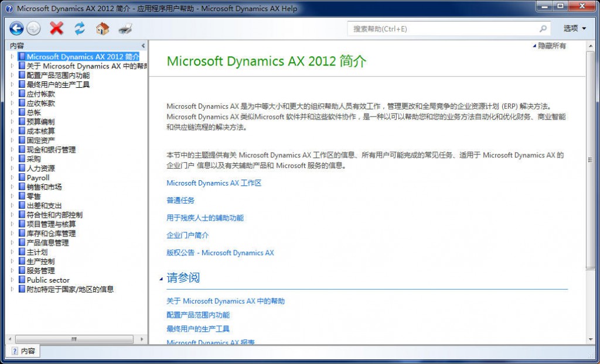Open the Home page via house icon
The image size is (600, 364).
click(102, 29)
